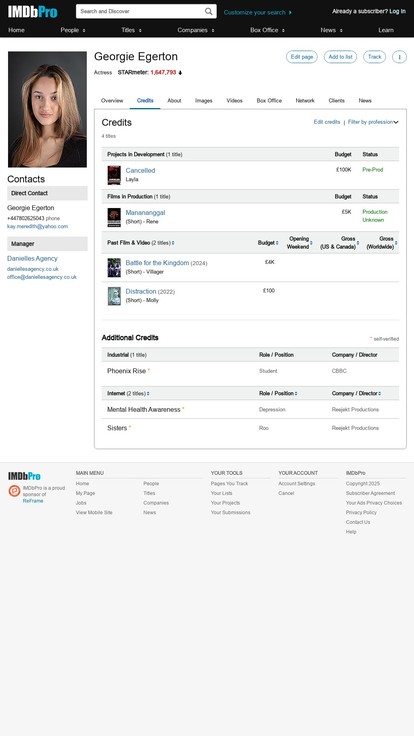Switch to the Network tab
Image resolution: width=414 pixels, height=736 pixels.
pyautogui.click(x=305, y=100)
